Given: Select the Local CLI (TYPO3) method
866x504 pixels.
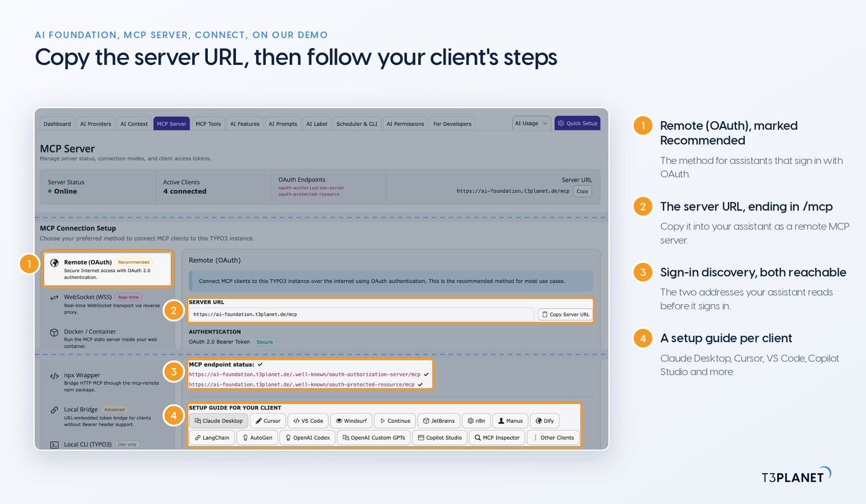Looking at the screenshot, I should point(107,444).
